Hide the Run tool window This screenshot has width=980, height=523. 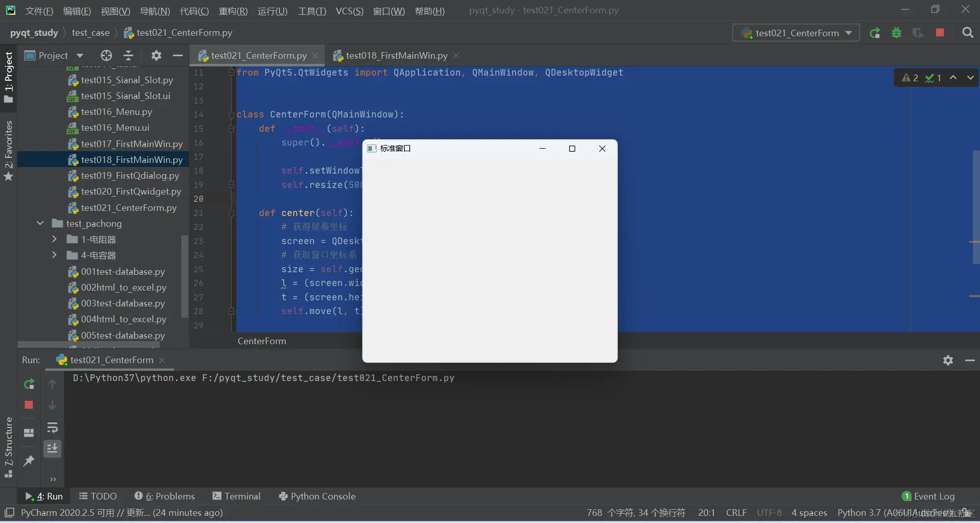pyautogui.click(x=970, y=361)
